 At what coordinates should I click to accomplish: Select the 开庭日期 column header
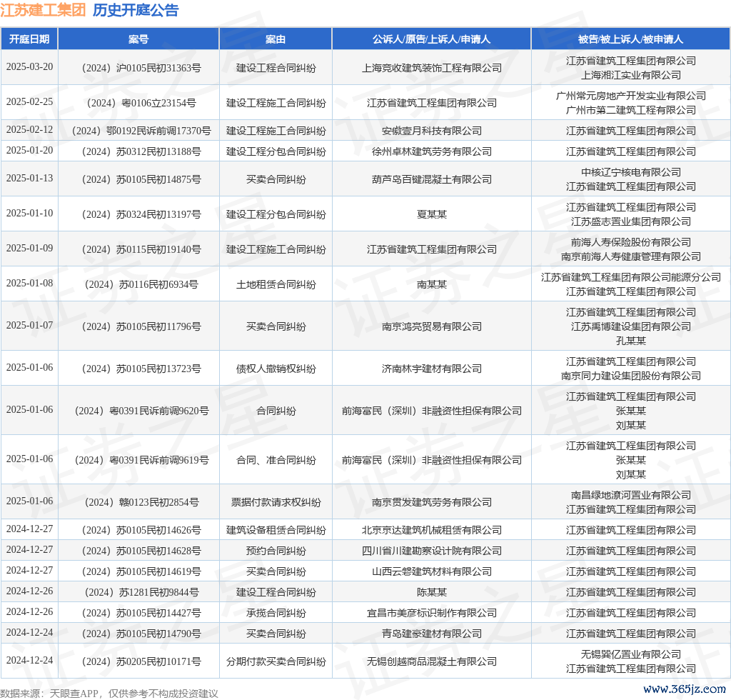pyautogui.click(x=29, y=39)
